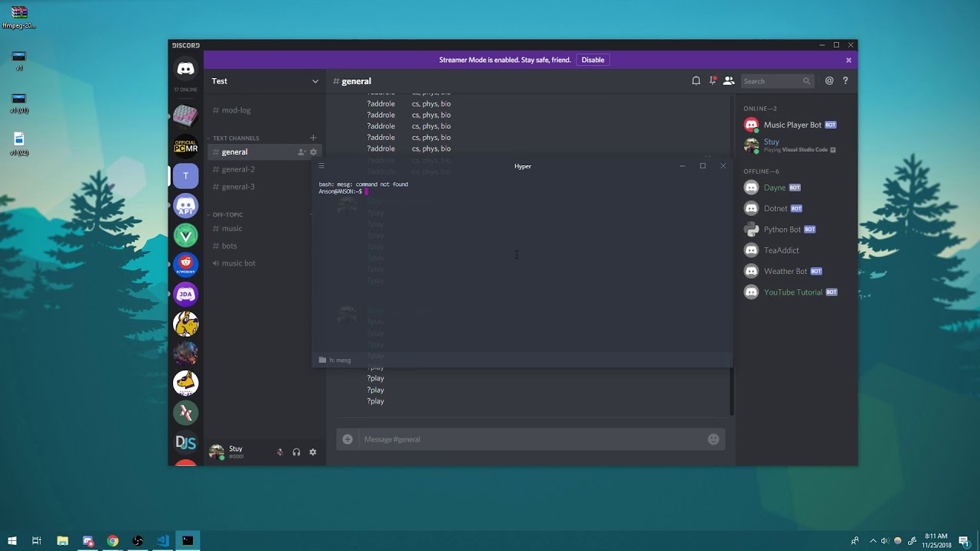Open Discord help icon

pyautogui.click(x=845, y=81)
